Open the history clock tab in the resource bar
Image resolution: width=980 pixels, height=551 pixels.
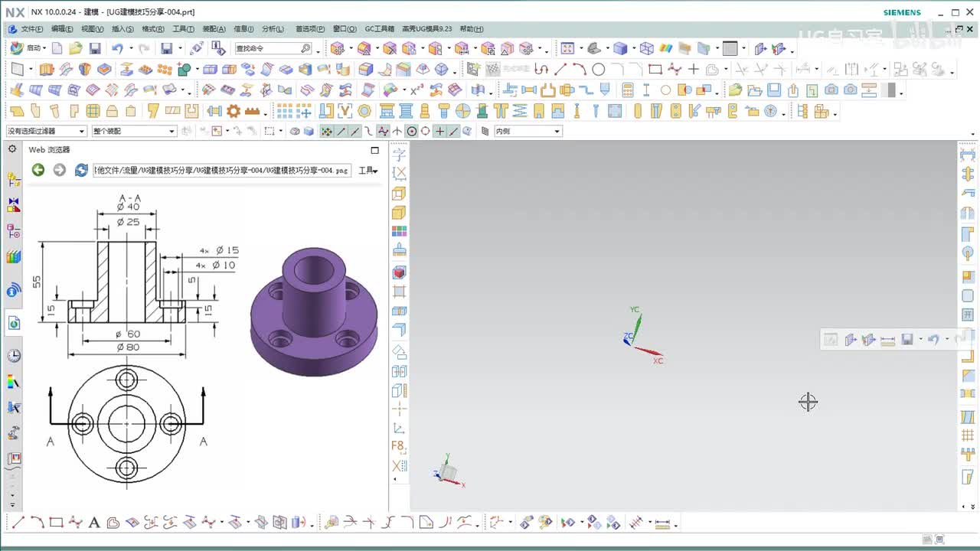[14, 356]
